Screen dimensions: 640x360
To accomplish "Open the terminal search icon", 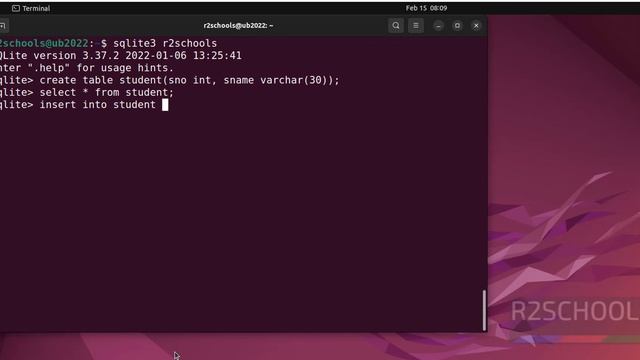I will point(396,26).
